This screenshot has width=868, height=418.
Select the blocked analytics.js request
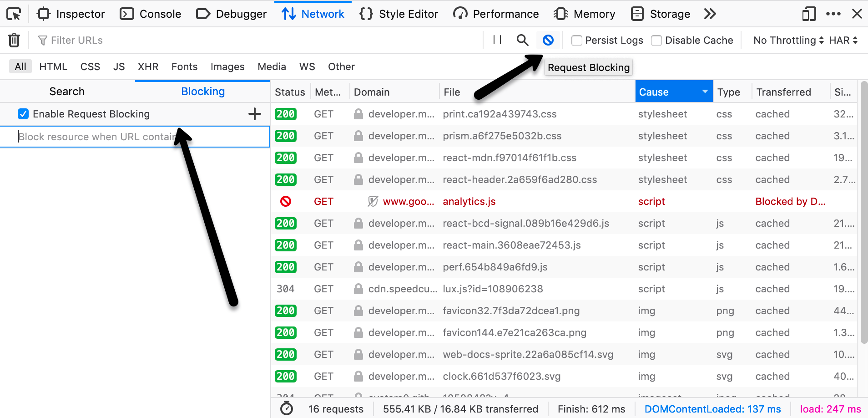tap(564, 201)
